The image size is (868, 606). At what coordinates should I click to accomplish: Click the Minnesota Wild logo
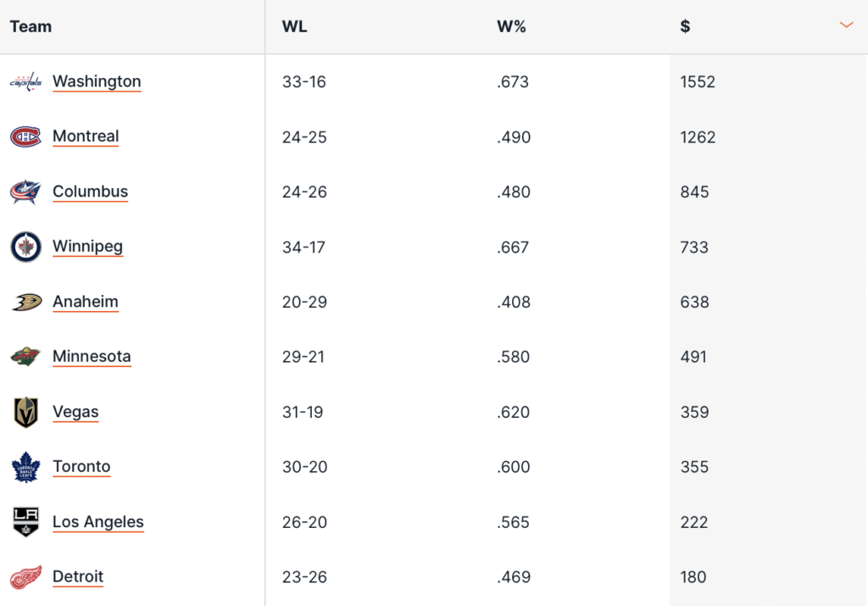pos(25,357)
